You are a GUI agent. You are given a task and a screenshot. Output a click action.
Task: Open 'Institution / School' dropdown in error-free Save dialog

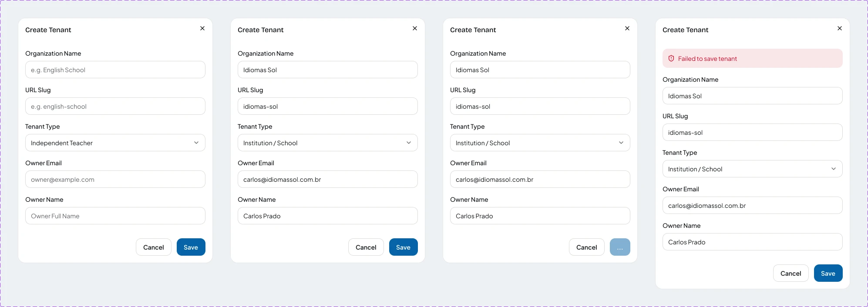328,143
